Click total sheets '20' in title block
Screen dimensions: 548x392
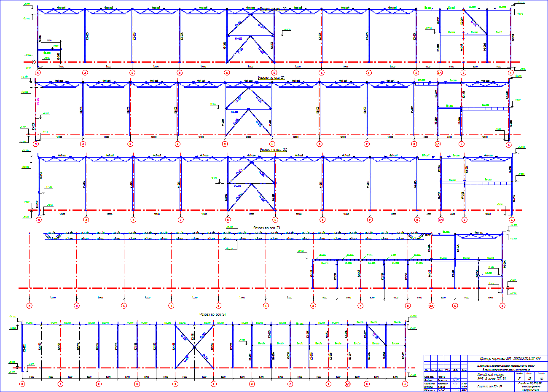[541, 379]
